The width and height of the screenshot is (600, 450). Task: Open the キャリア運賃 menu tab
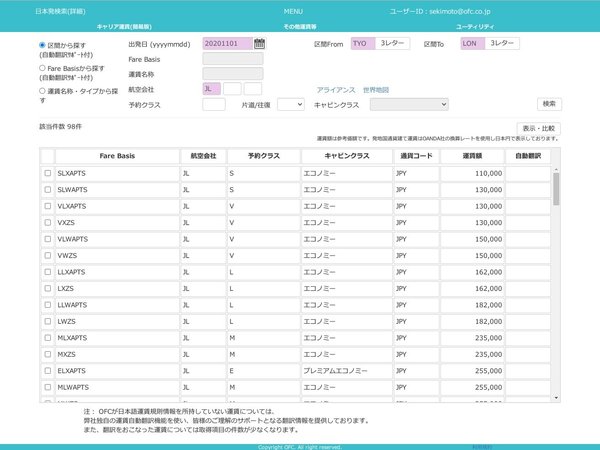click(x=124, y=27)
